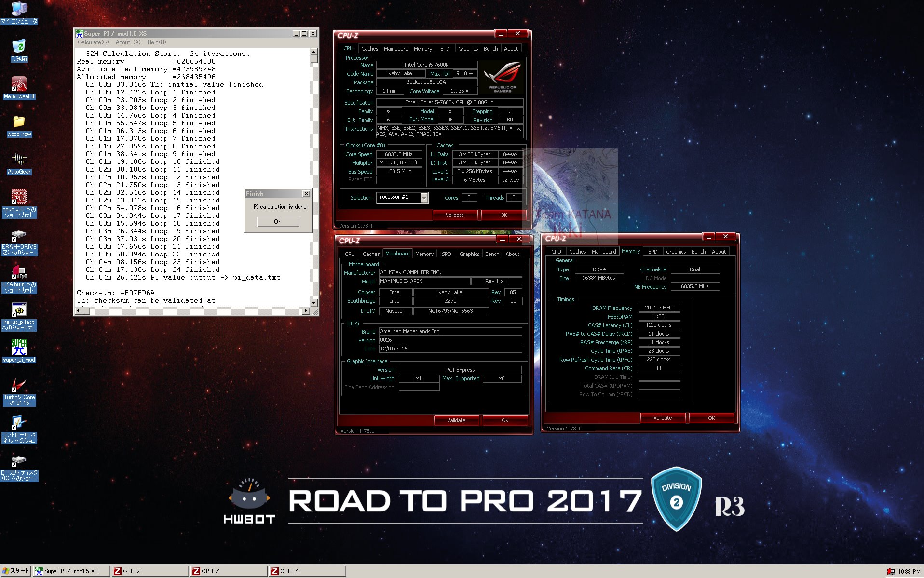Click the system tray security alert icon

tap(891, 572)
